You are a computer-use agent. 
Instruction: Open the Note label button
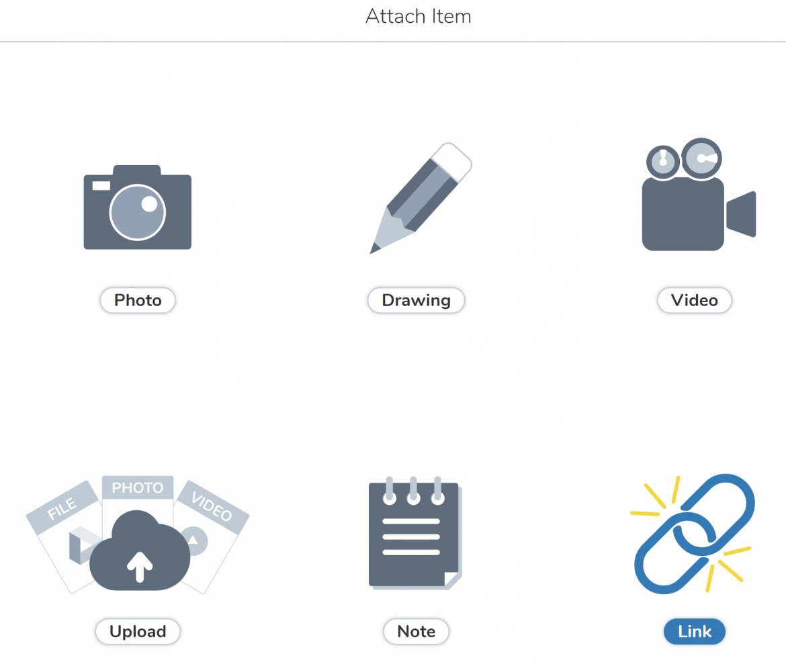coord(416,632)
